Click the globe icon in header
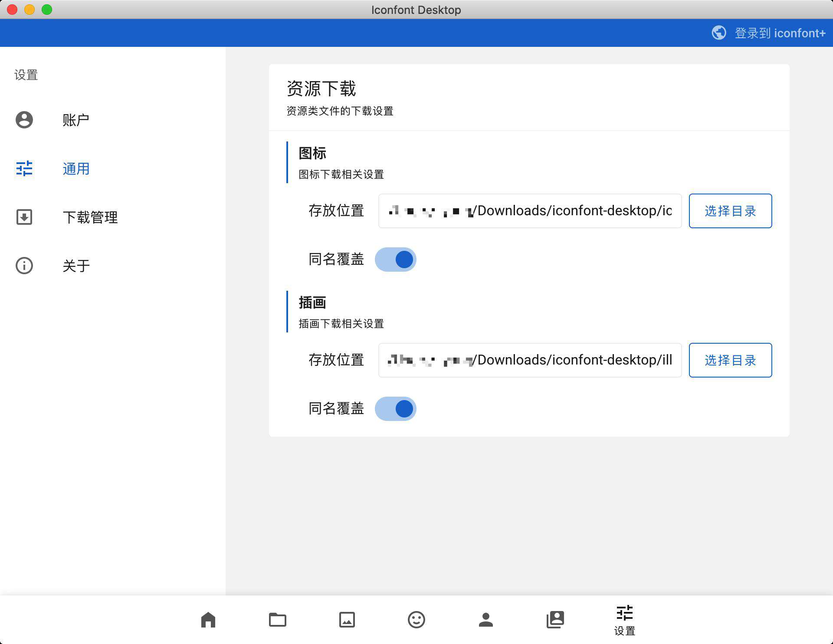The height and width of the screenshot is (644, 833). click(719, 33)
